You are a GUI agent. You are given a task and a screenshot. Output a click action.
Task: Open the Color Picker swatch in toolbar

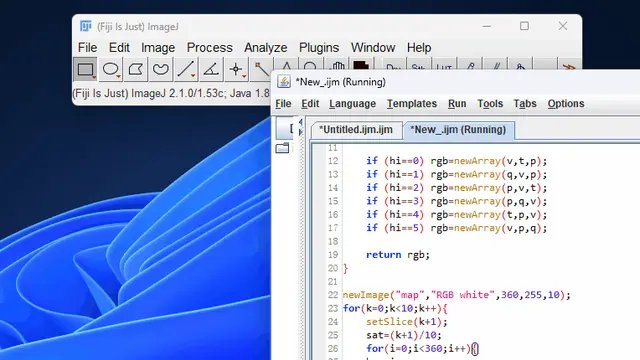tap(361, 64)
